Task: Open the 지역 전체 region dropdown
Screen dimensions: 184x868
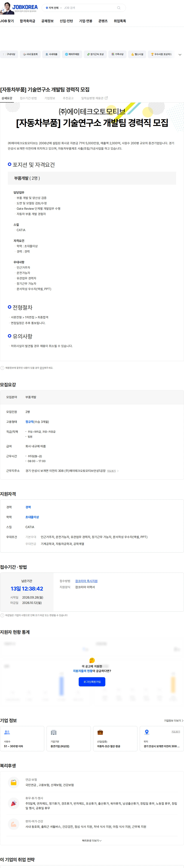Action: point(54,8)
